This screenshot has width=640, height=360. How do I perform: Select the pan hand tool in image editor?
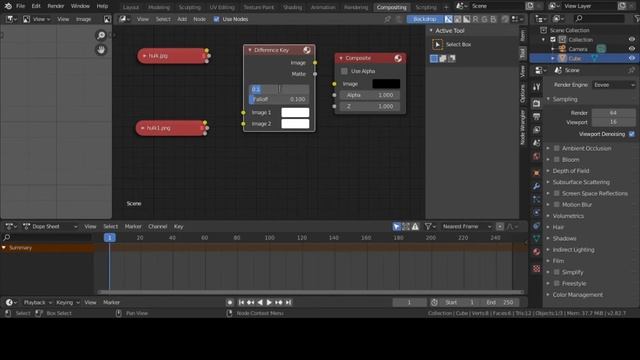click(x=101, y=50)
